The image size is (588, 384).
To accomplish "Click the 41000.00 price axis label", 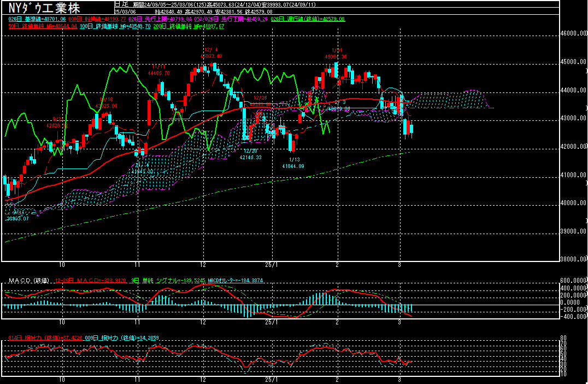I will coord(574,175).
